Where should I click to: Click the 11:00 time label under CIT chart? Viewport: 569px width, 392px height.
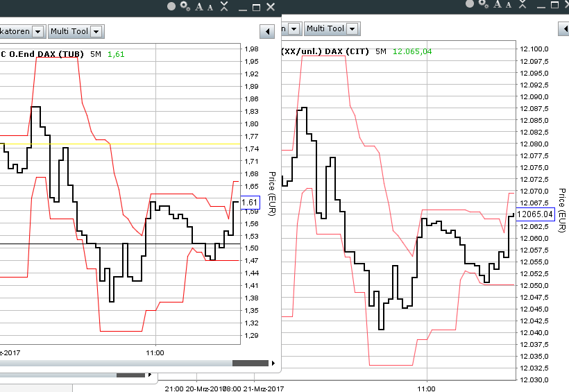426,389
